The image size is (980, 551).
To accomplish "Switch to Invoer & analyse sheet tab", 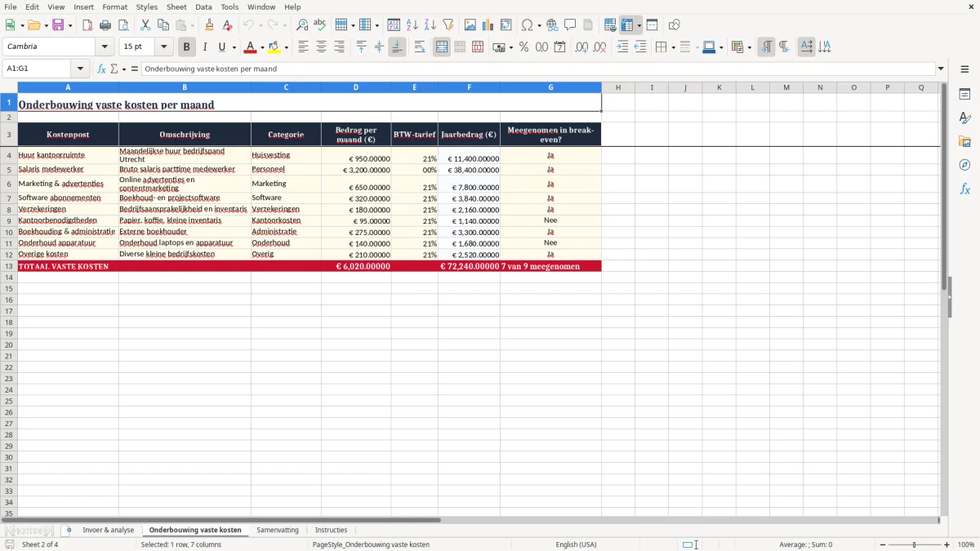I will [108, 530].
